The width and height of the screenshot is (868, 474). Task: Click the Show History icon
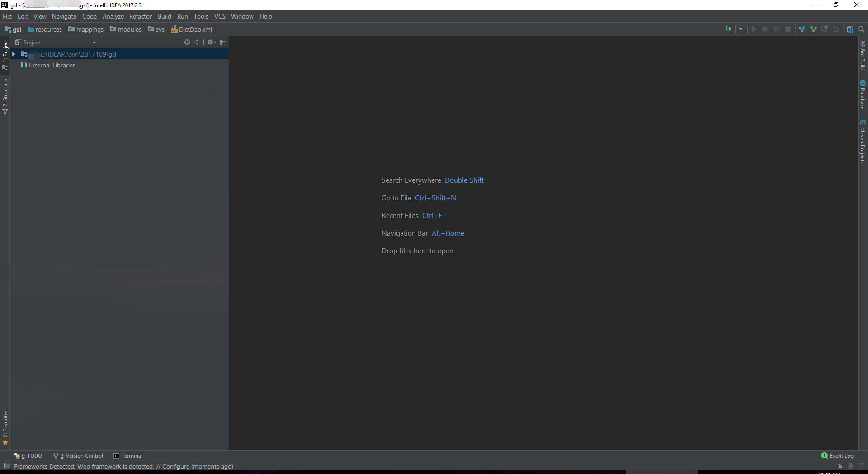coord(825,29)
